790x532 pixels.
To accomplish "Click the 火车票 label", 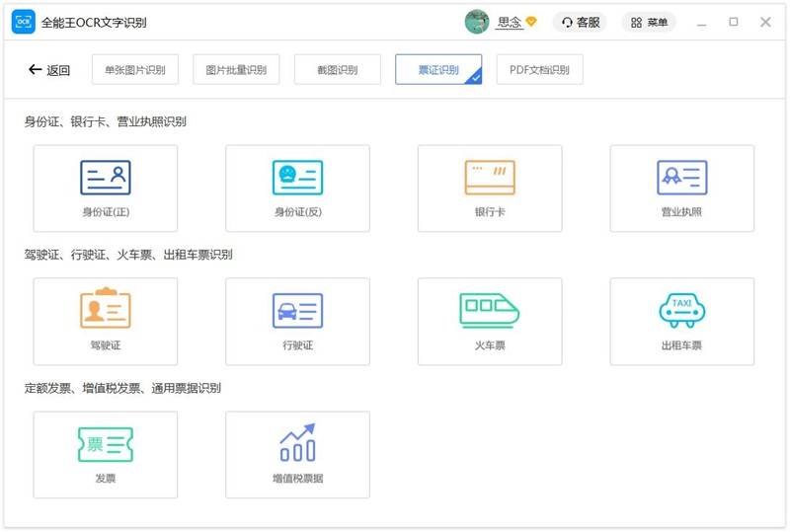I will 490,345.
